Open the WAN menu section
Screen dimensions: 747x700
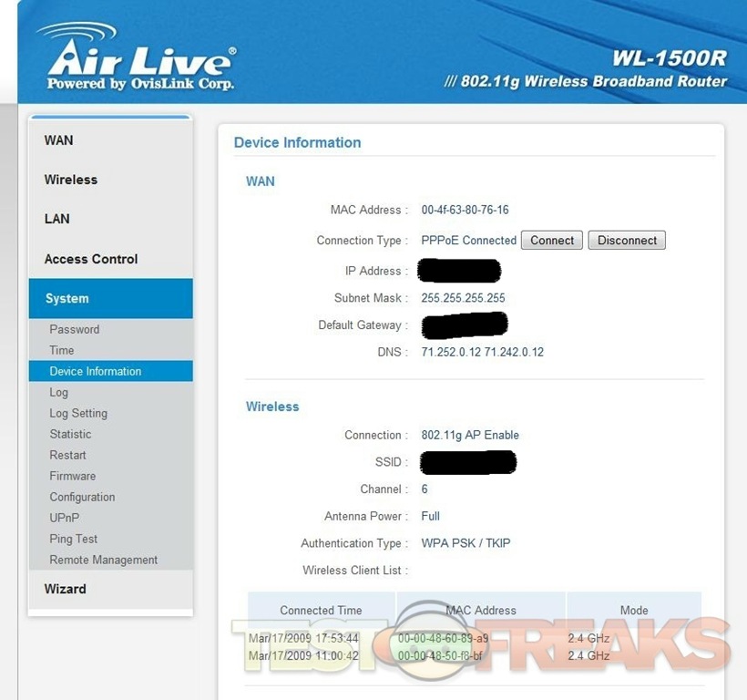[59, 140]
